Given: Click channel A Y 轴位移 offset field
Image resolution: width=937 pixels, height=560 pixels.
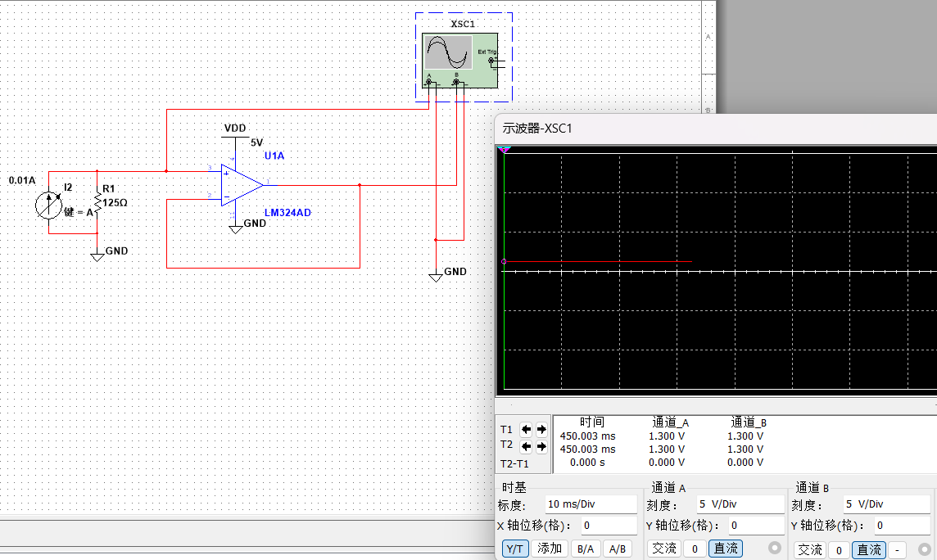Looking at the screenshot, I should click(756, 526).
